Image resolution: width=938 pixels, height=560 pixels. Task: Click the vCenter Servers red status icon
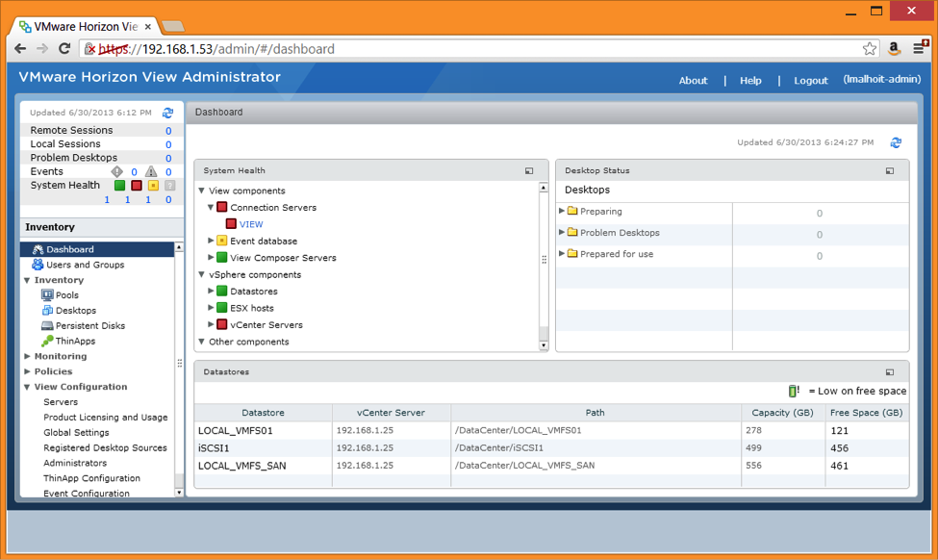click(222, 325)
